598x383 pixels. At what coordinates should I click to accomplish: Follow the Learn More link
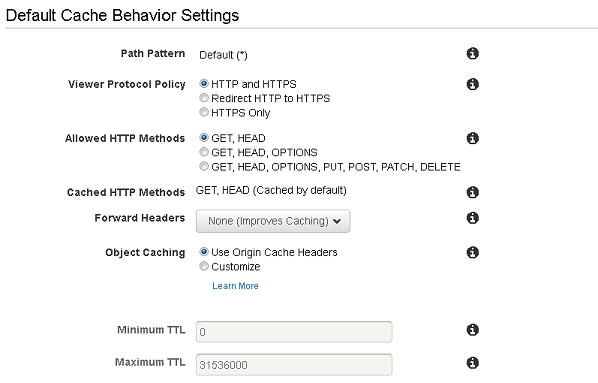pos(235,286)
